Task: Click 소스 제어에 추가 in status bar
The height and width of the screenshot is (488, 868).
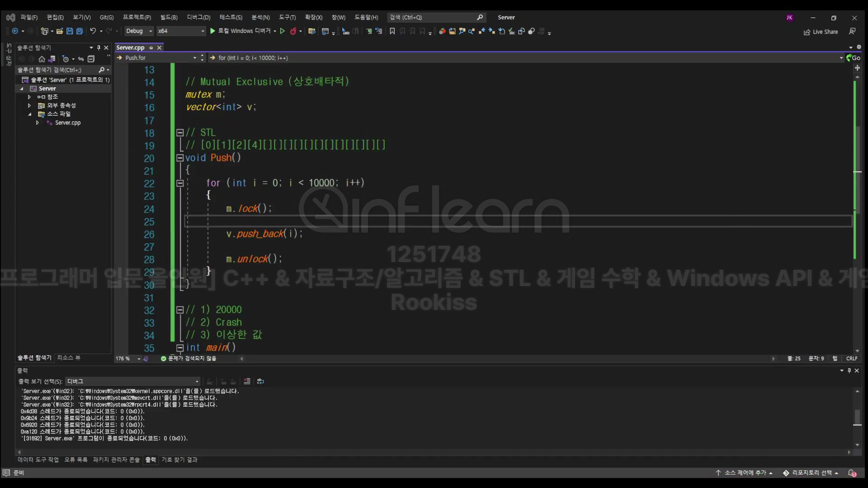Action: pos(745,473)
